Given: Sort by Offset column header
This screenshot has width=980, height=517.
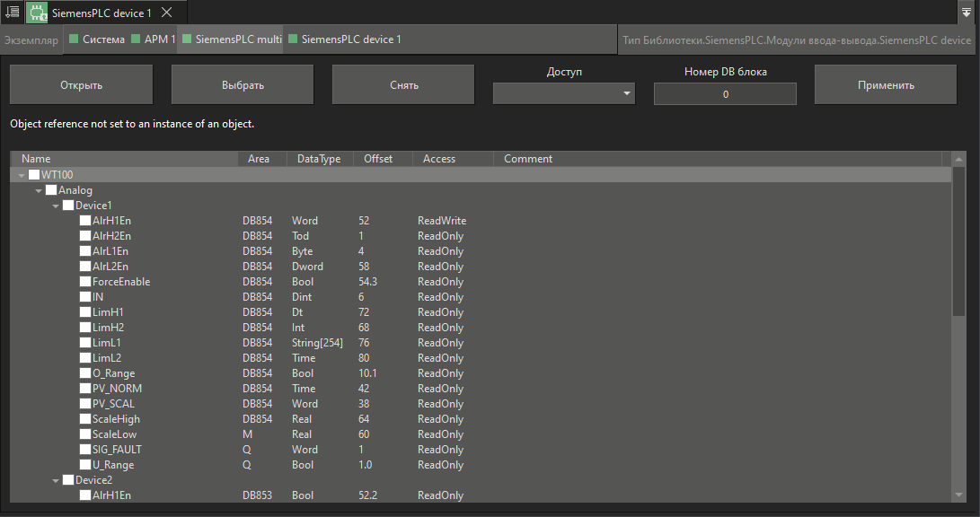Looking at the screenshot, I should coord(383,159).
